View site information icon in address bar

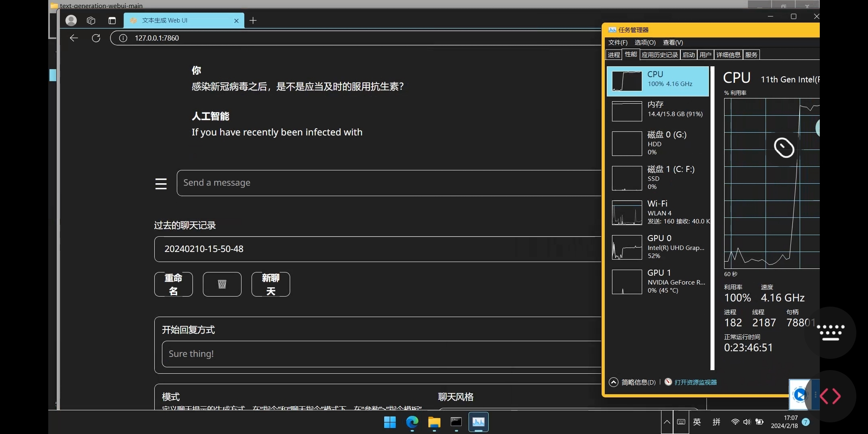(123, 38)
